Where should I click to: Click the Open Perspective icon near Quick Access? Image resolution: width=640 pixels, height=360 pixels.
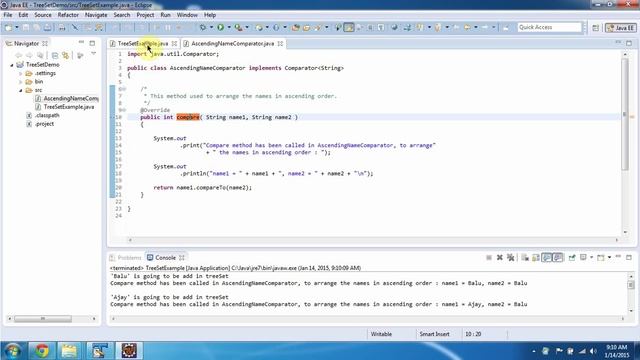click(596, 28)
